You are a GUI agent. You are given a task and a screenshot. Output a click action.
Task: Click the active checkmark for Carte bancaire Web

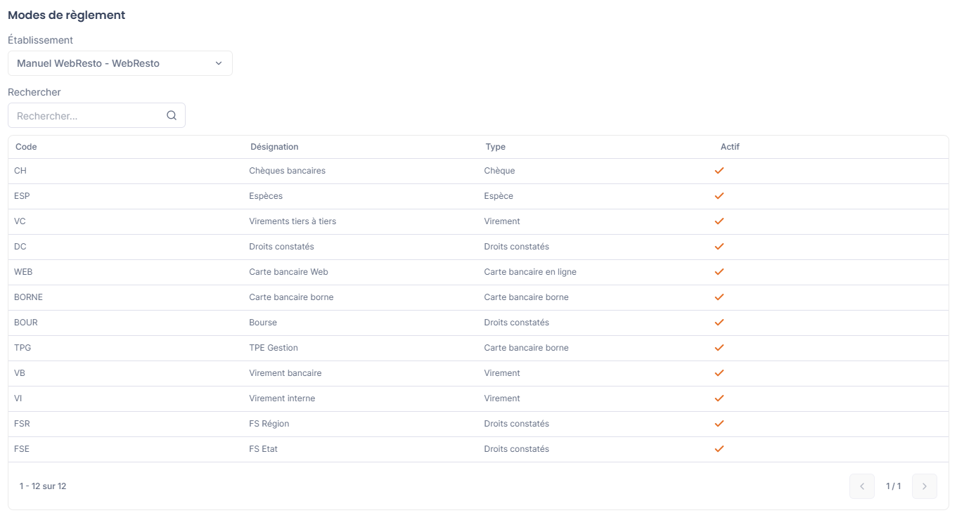click(x=719, y=272)
